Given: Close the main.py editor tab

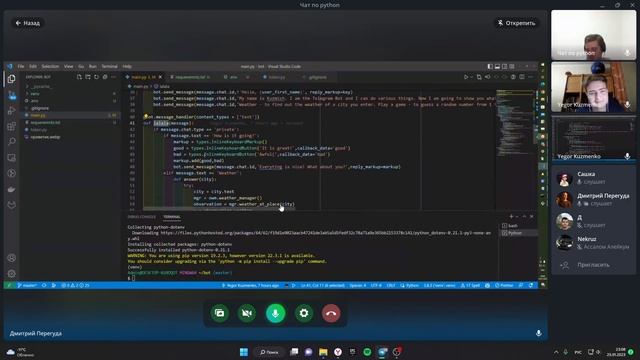Looking at the screenshot, I should coord(160,77).
